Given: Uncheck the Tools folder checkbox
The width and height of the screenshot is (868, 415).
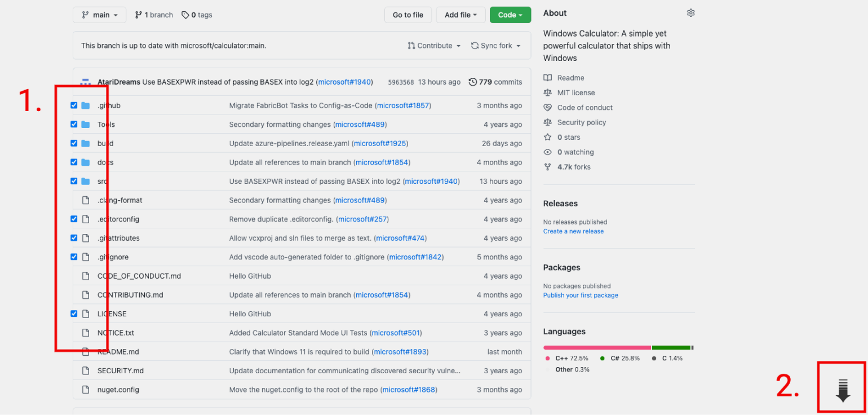Looking at the screenshot, I should [x=74, y=124].
